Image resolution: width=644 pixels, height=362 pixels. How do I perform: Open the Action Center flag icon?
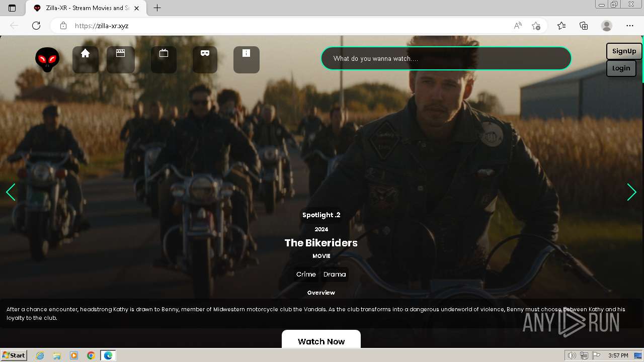point(596,355)
